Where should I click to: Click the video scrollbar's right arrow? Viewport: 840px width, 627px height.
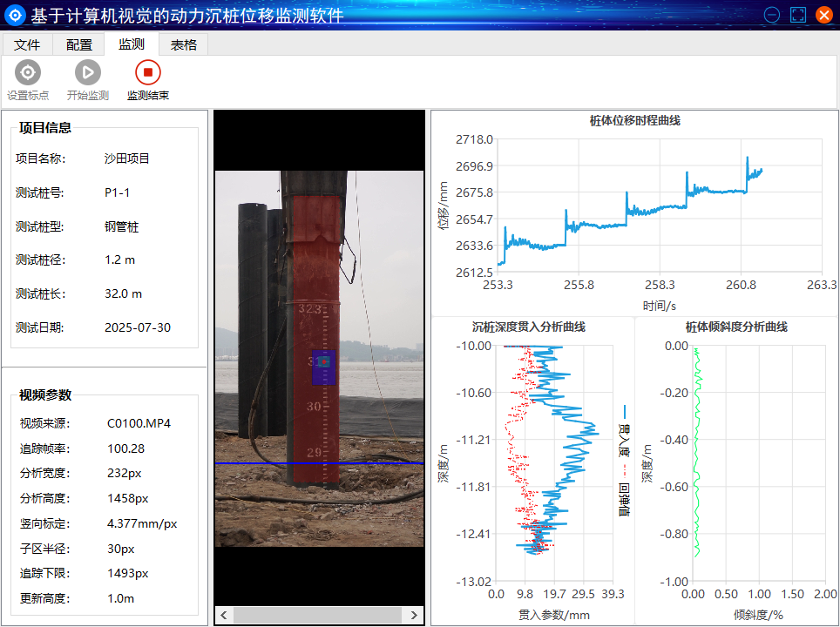[415, 616]
